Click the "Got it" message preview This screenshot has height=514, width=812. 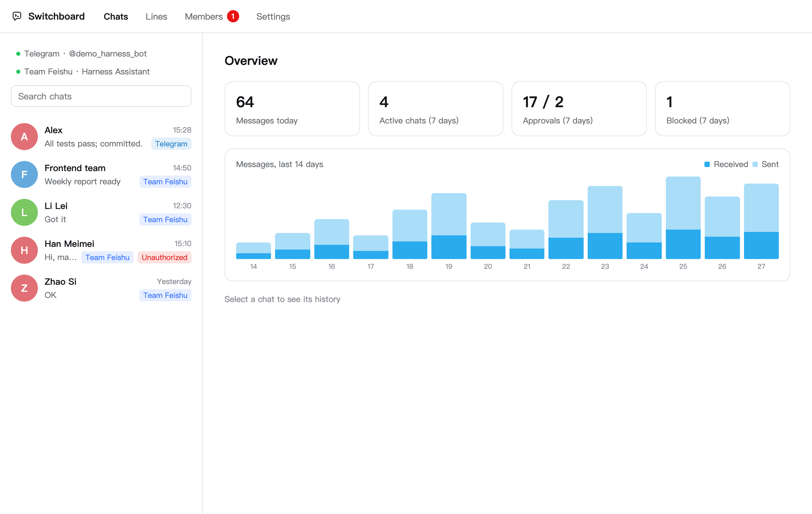click(55, 219)
